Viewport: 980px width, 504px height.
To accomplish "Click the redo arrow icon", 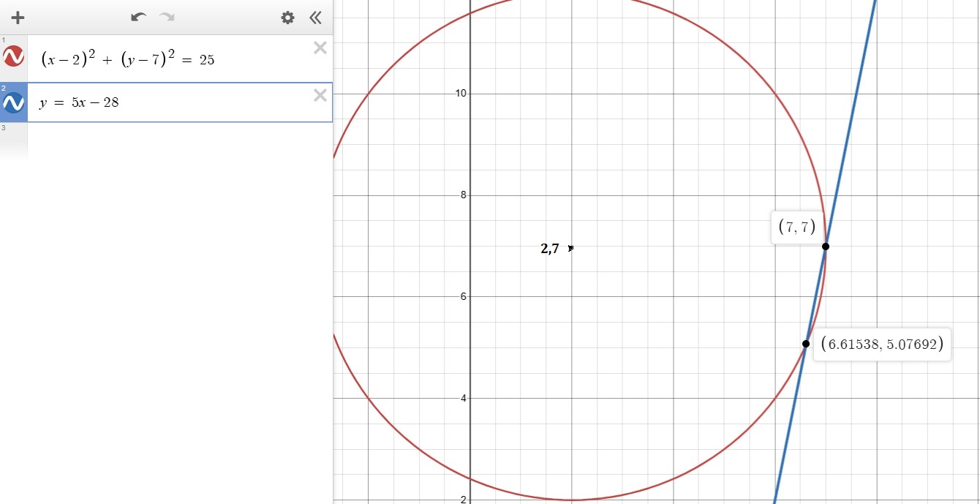I will (167, 18).
